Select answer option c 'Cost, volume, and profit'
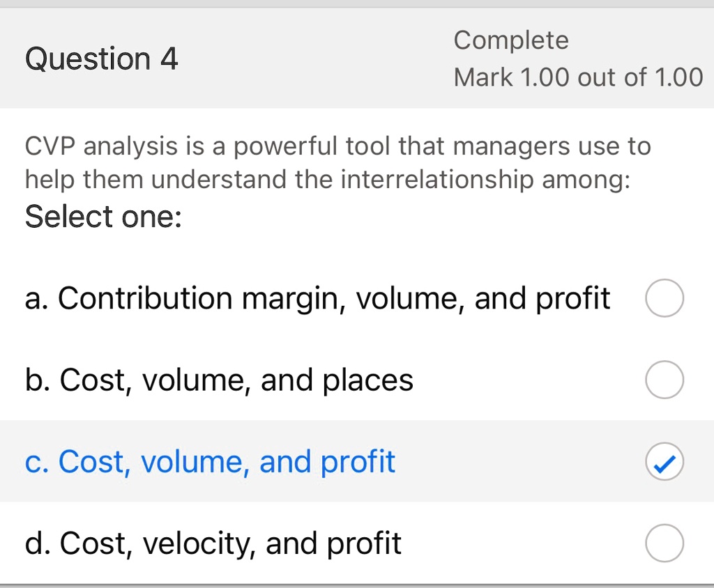This screenshot has width=714, height=588. 209,461
